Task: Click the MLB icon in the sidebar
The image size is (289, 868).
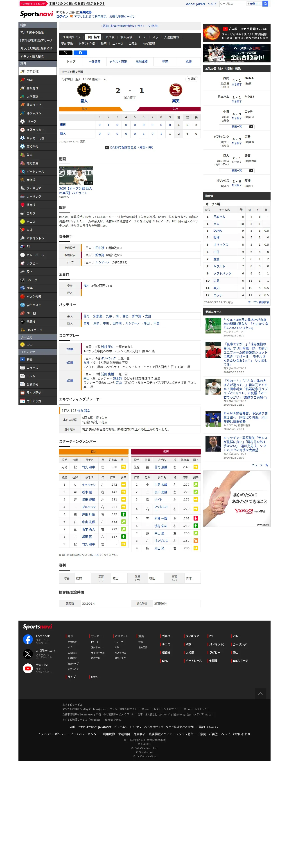Action: [x=23, y=80]
